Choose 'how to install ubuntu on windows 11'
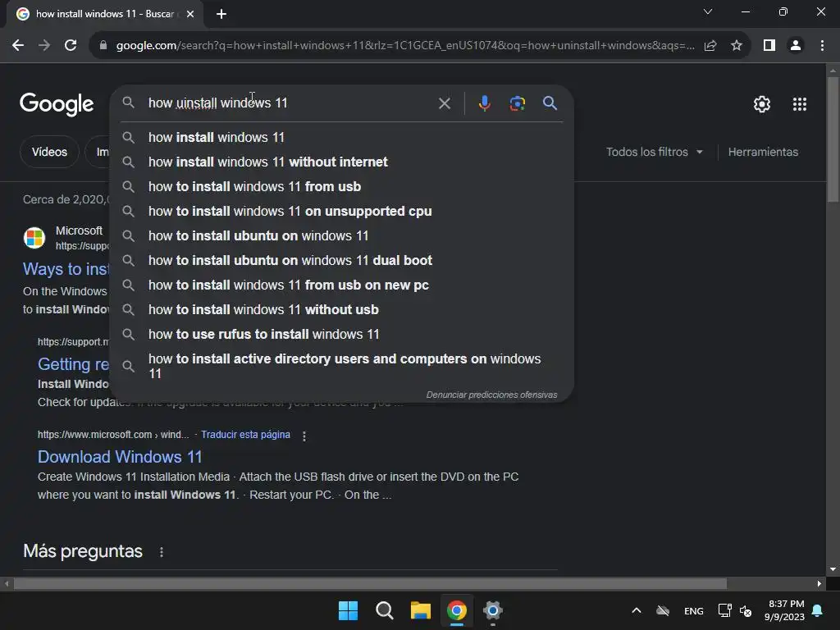840x630 pixels. [342, 236]
